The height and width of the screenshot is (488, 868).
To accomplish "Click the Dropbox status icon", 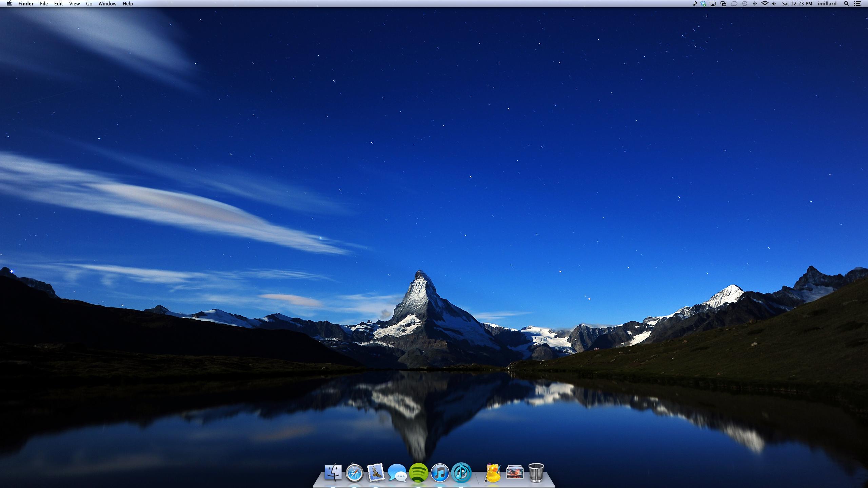I will tap(704, 4).
